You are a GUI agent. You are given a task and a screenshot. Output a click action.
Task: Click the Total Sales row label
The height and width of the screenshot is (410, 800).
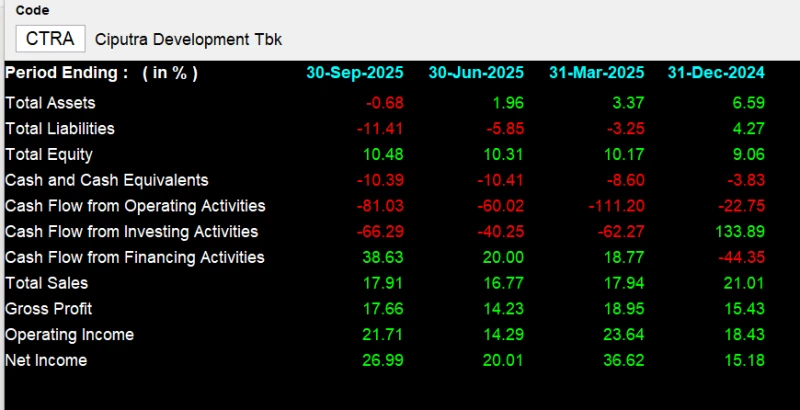46,283
